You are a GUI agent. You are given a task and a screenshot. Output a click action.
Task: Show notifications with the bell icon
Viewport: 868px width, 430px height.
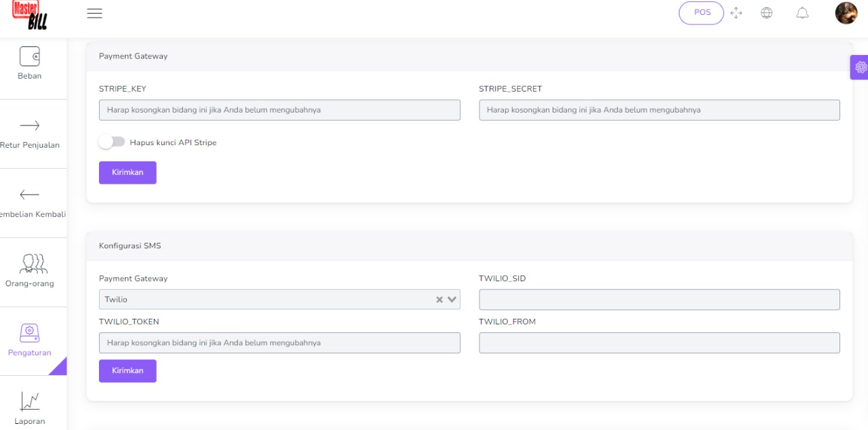(802, 13)
